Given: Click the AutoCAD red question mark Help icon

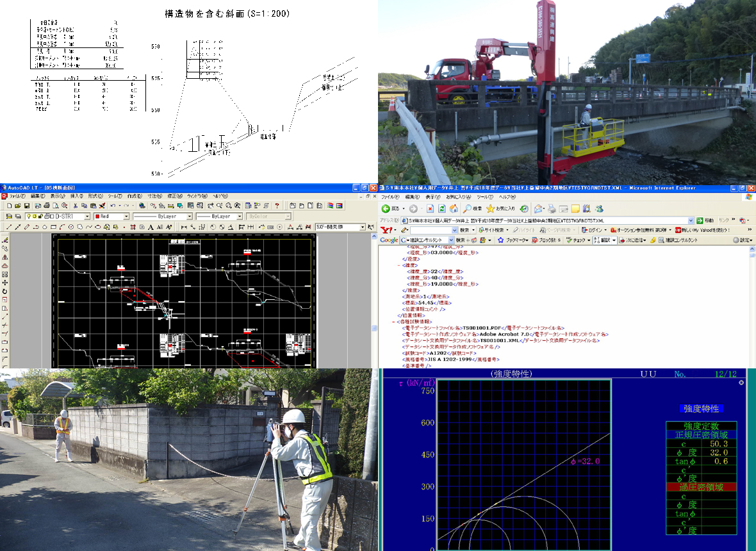Looking at the screenshot, I should pos(277,206).
